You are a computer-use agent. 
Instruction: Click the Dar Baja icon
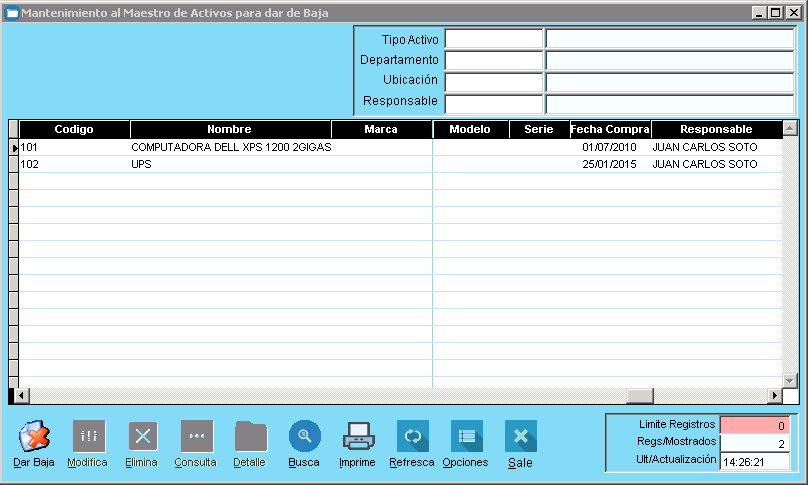pyautogui.click(x=34, y=436)
